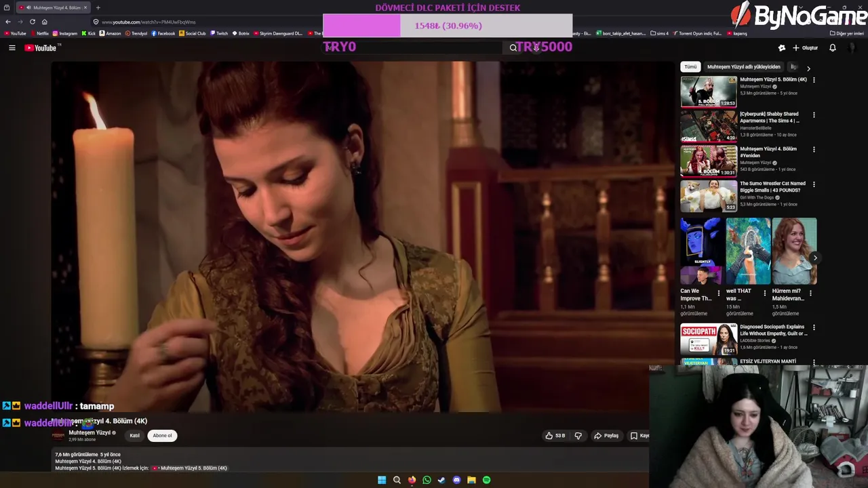Click the Kaydet save button

pos(639,436)
